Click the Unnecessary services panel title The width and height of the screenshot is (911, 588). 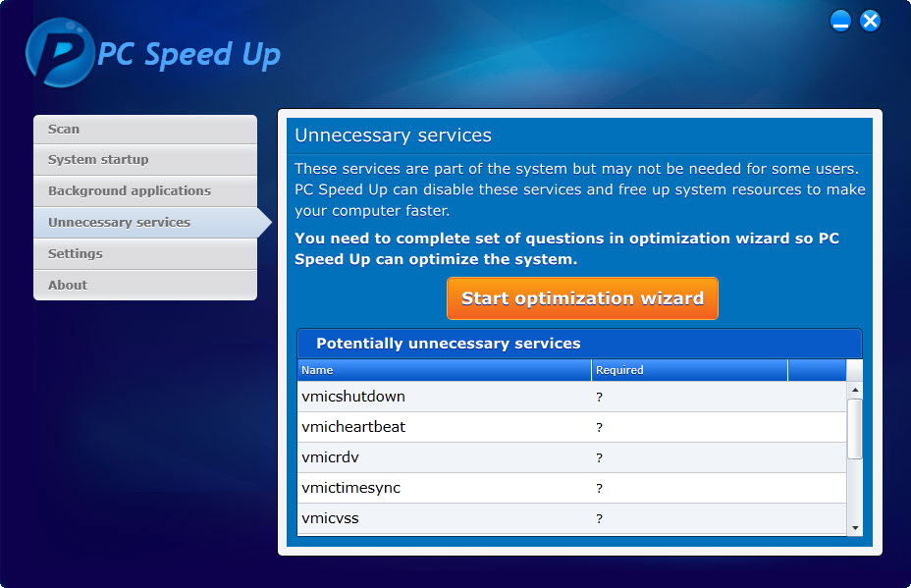(393, 135)
